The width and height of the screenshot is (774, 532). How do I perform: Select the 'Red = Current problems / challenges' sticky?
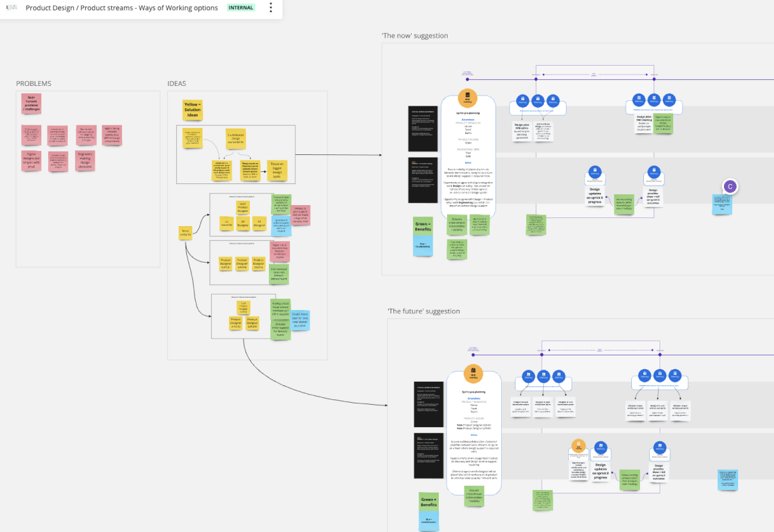pos(31,104)
